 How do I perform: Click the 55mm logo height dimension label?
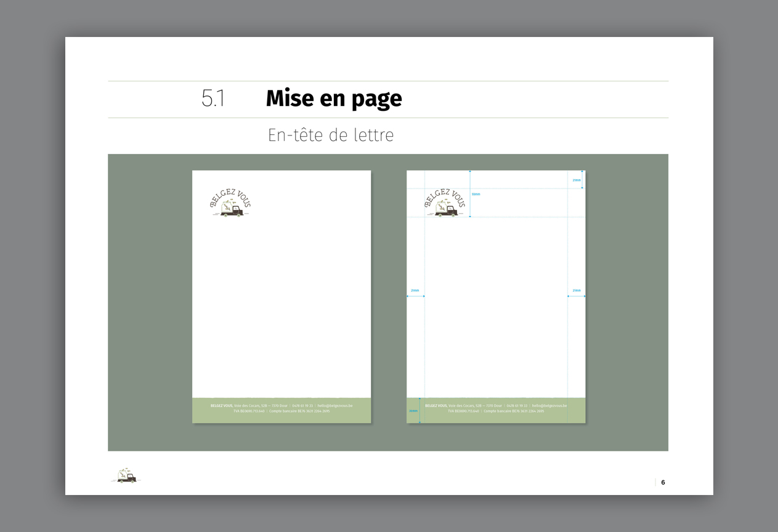click(476, 194)
